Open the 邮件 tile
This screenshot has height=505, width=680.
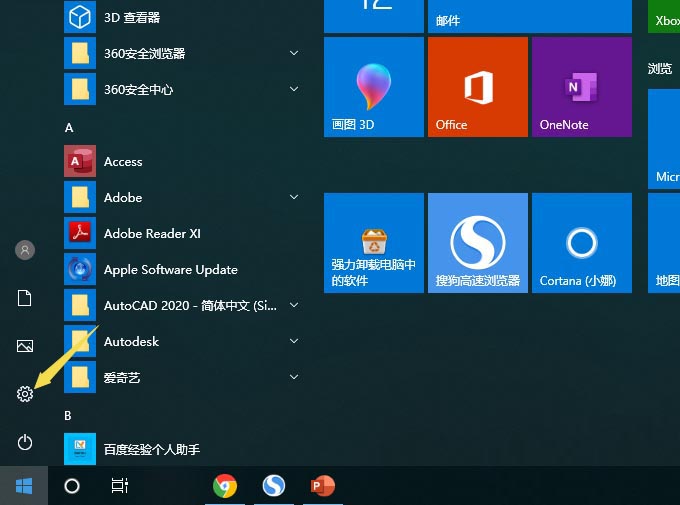tap(530, 16)
